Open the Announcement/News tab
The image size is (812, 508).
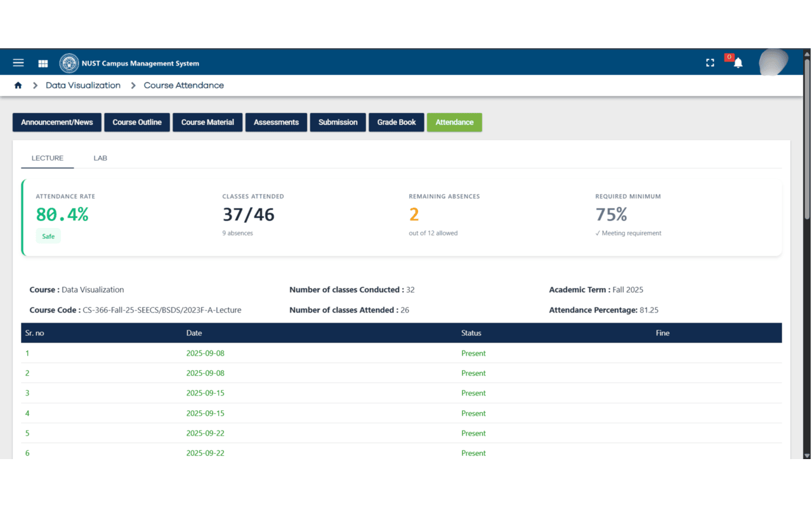[x=57, y=123]
